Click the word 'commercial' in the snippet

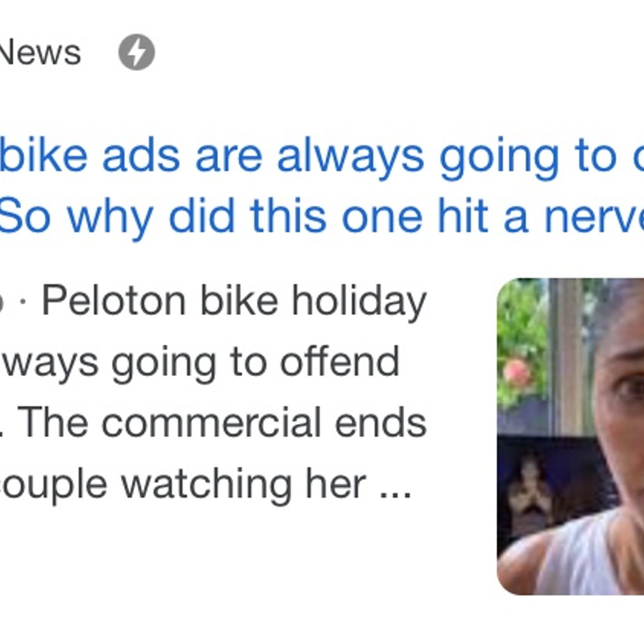pos(211,423)
